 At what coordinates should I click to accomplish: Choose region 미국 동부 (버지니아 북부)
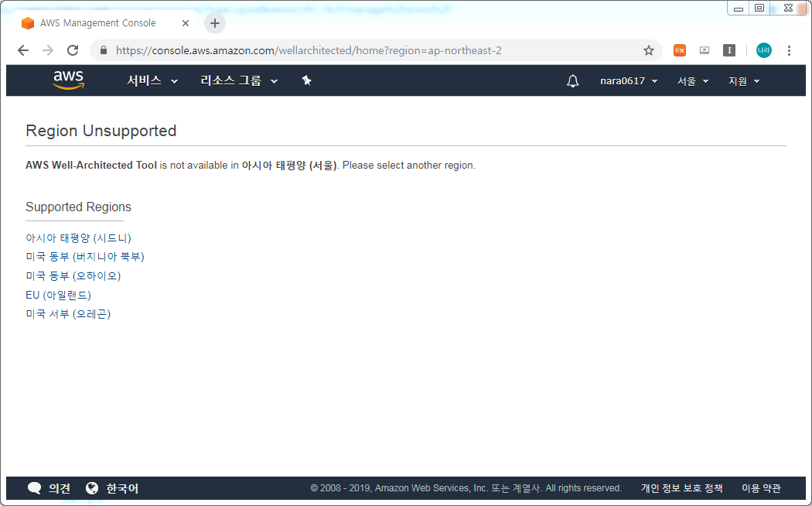tap(85, 257)
